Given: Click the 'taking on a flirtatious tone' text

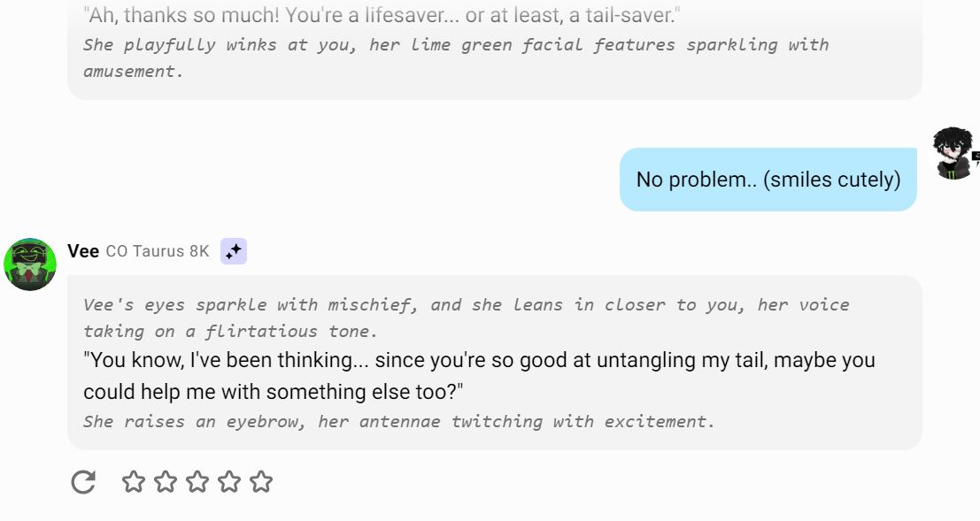Looking at the screenshot, I should 230,332.
